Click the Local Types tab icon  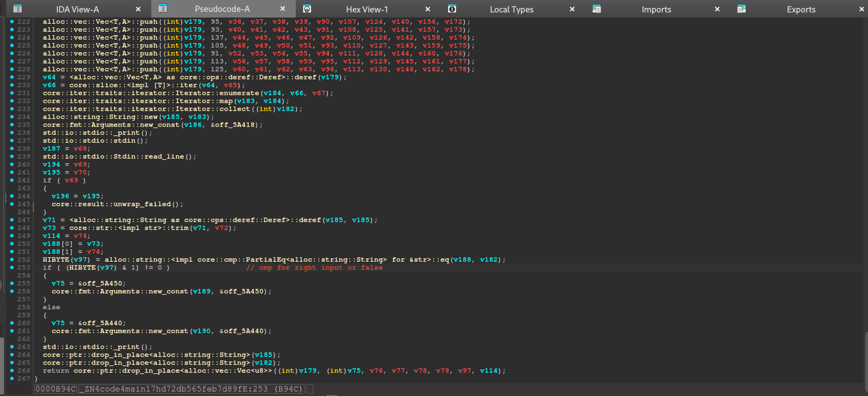[452, 9]
